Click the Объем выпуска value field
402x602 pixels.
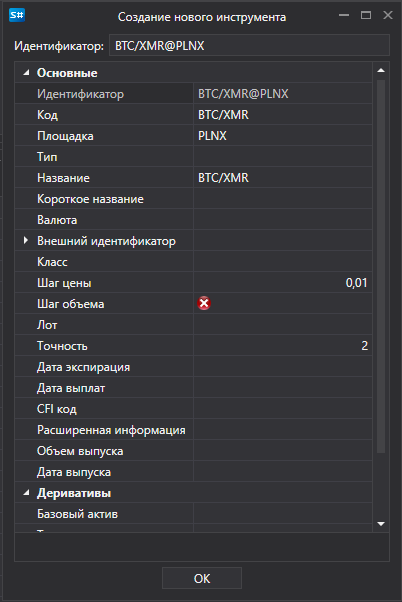(283, 450)
